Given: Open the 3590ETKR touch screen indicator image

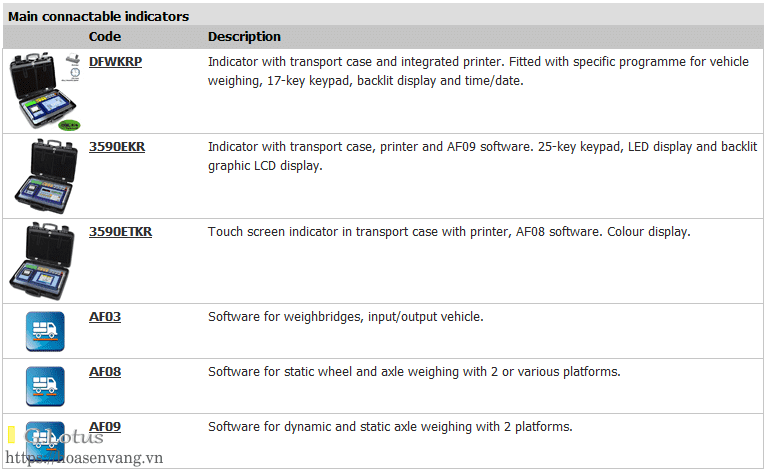Looking at the screenshot, I should click(44, 258).
